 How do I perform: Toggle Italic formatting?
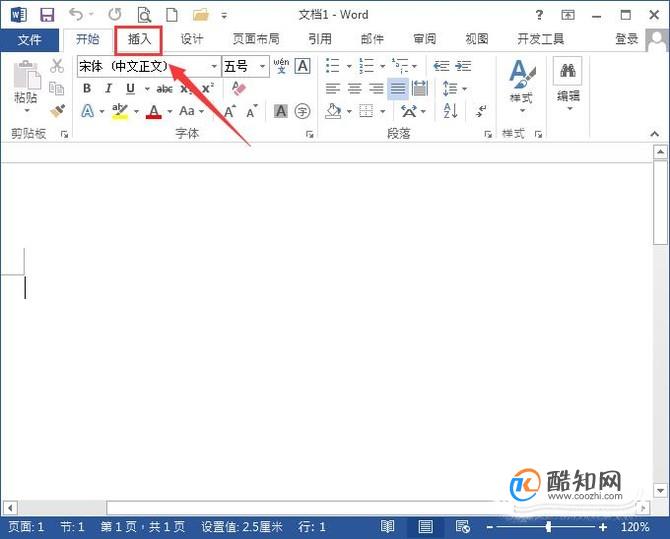point(109,88)
